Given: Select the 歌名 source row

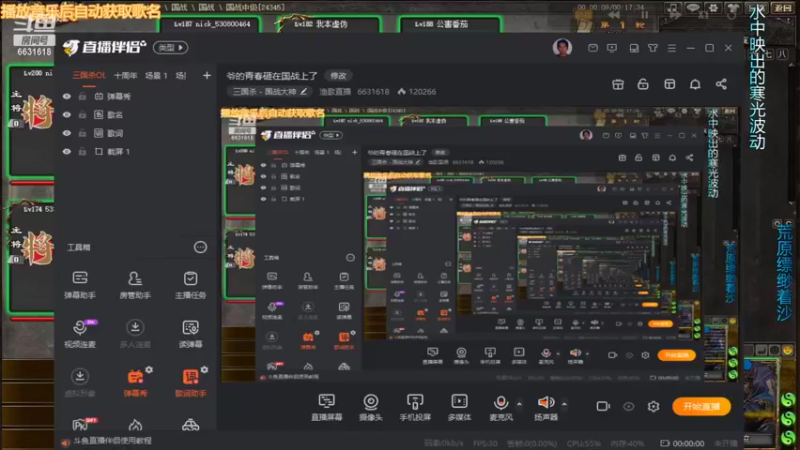Looking at the screenshot, I should pyautogui.click(x=135, y=115).
